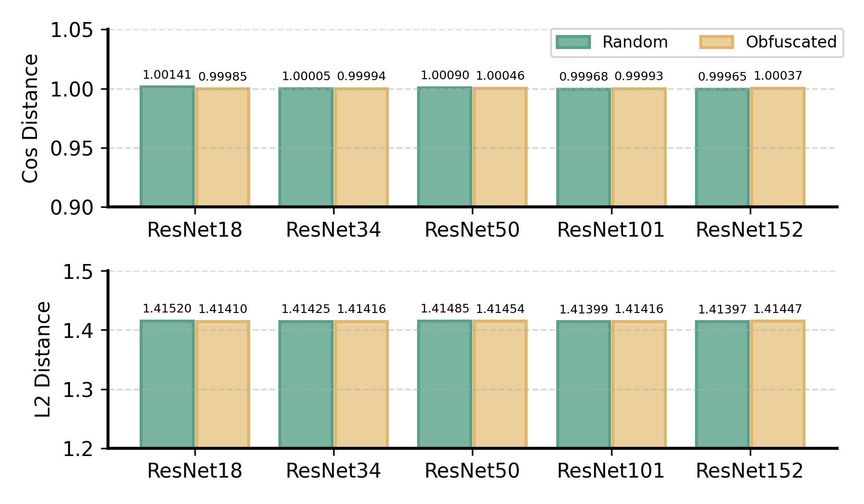Select ResNet18 Obfuscated bar in L2 Distance chart
This screenshot has width=864, height=504.
(223, 384)
